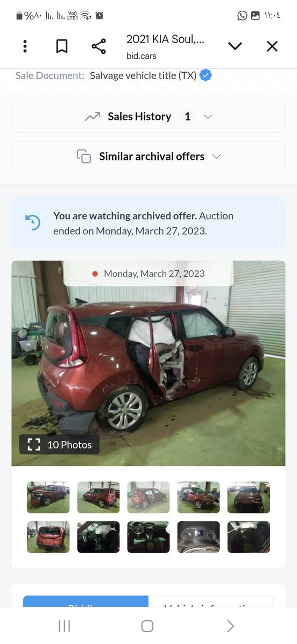Switch to the Vehicle information tab

211,601
